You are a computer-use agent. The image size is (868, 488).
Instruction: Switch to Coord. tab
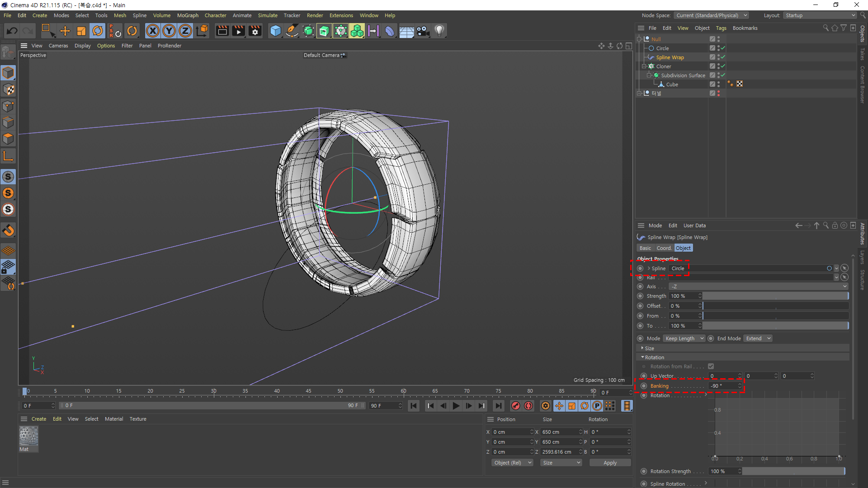coord(664,248)
